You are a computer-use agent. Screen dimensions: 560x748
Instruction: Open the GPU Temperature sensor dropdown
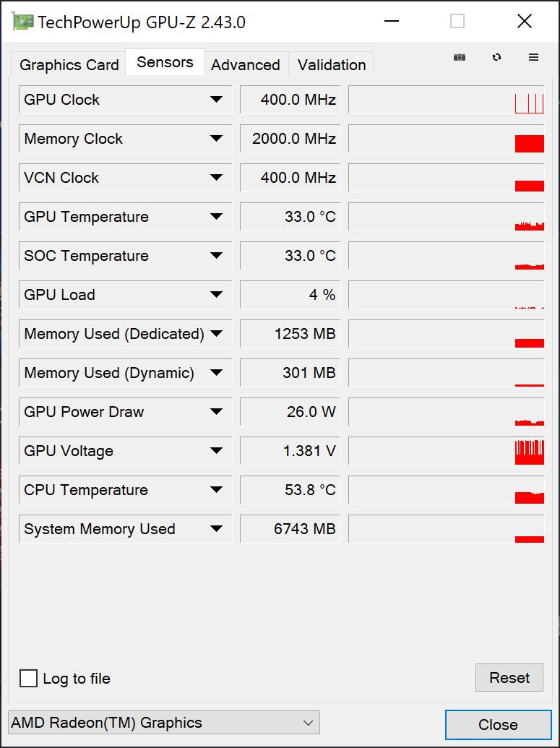click(216, 217)
